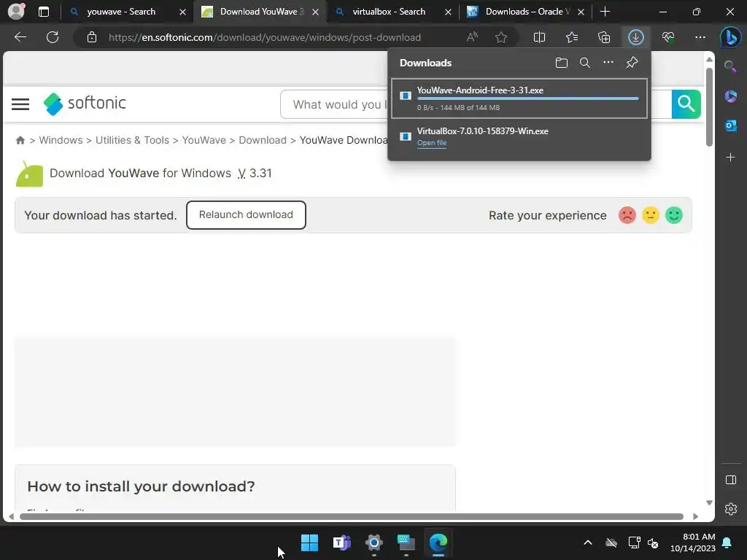Toggle sidebar visibility icon
Screen dimensions: 747x560
coord(731,480)
